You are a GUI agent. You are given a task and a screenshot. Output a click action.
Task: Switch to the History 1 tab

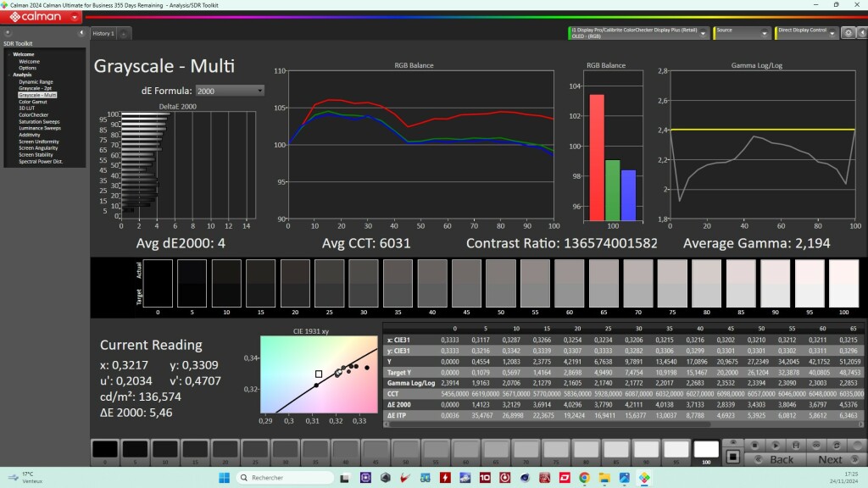[103, 34]
